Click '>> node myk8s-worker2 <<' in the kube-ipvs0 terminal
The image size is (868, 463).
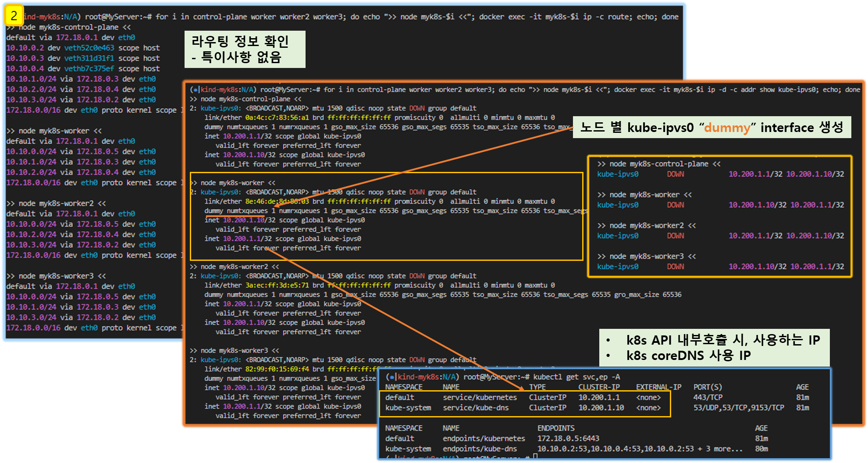234,267
